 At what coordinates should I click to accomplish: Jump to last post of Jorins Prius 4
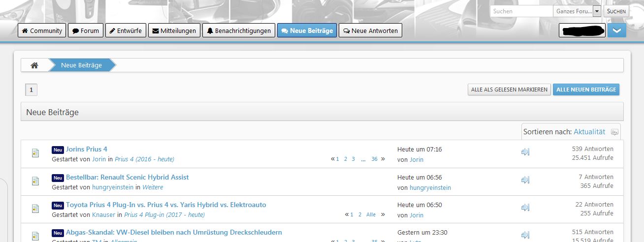coord(525,152)
